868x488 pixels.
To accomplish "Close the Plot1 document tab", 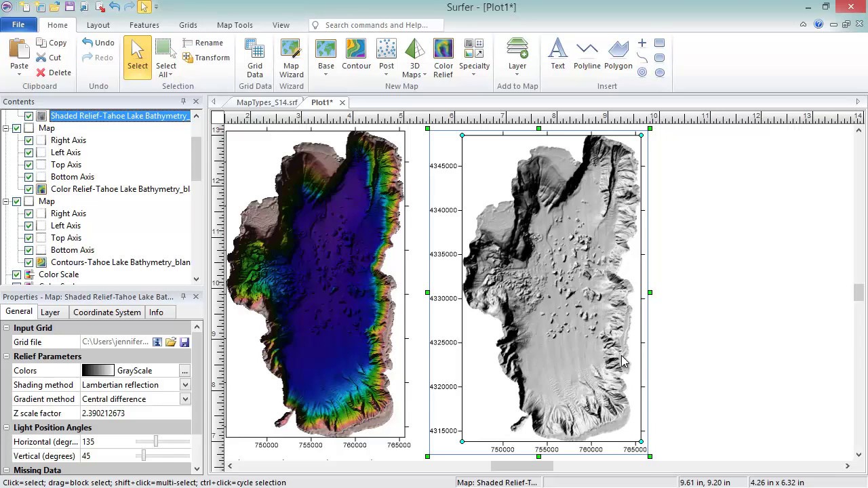I will point(342,102).
